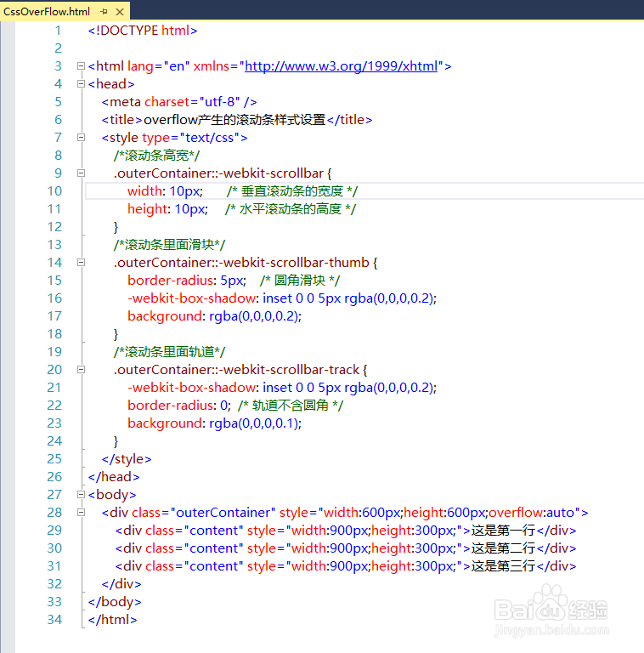
Task: Collapse the head element on line 4
Action: 81,84
